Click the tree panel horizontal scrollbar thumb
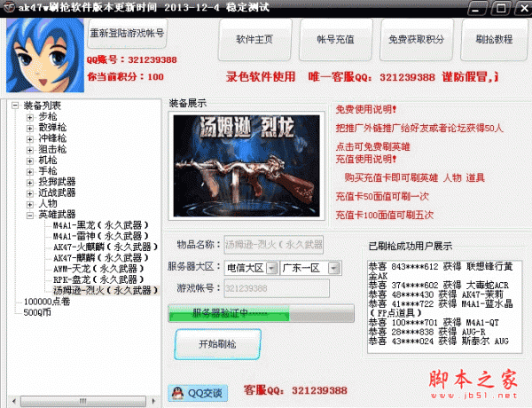 (83, 401)
